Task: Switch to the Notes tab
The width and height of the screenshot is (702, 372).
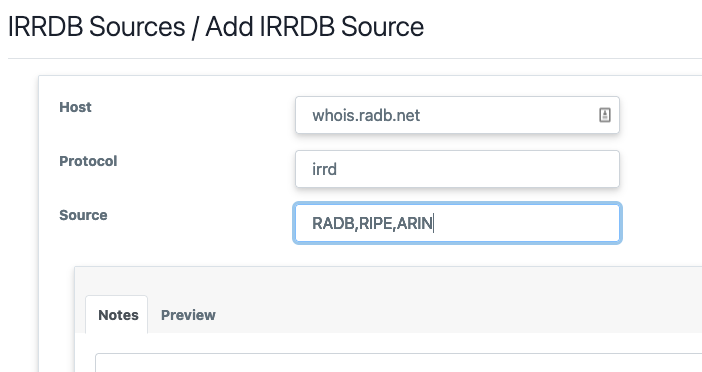Action: [118, 315]
